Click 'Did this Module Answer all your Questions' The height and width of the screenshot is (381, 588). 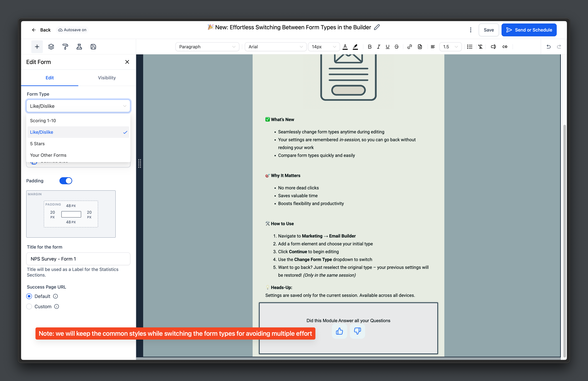[x=348, y=320]
